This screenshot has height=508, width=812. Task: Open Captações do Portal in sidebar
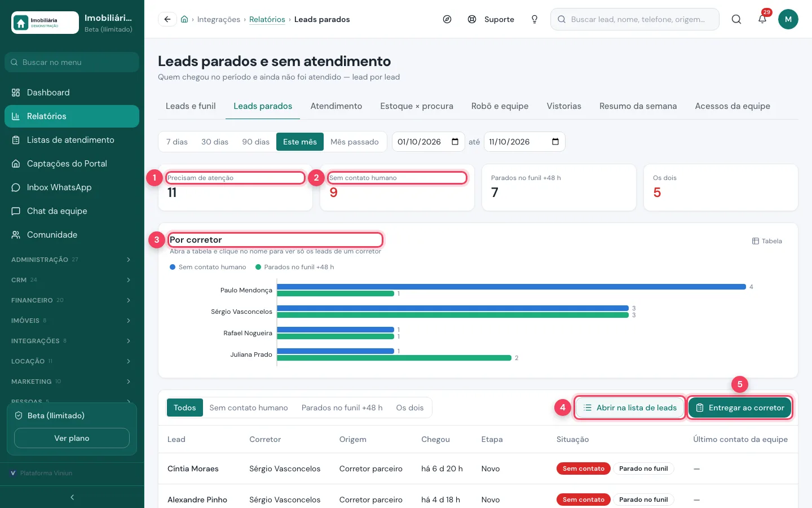(x=72, y=164)
